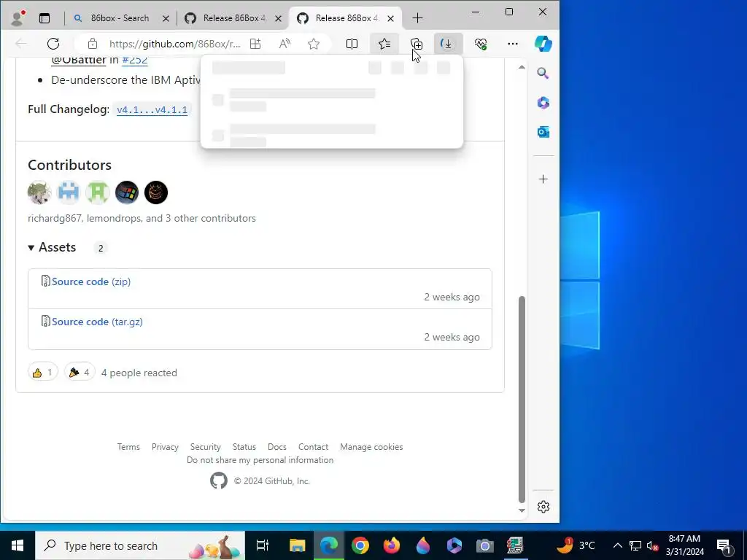This screenshot has height=560, width=747.
Task: Open the apps available icon in address bar
Action: 255,44
